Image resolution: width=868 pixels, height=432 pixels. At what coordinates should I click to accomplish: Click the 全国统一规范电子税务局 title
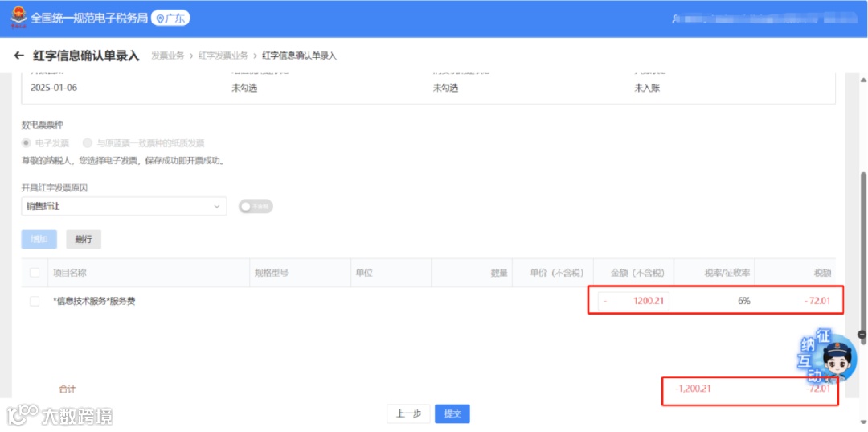coord(90,19)
